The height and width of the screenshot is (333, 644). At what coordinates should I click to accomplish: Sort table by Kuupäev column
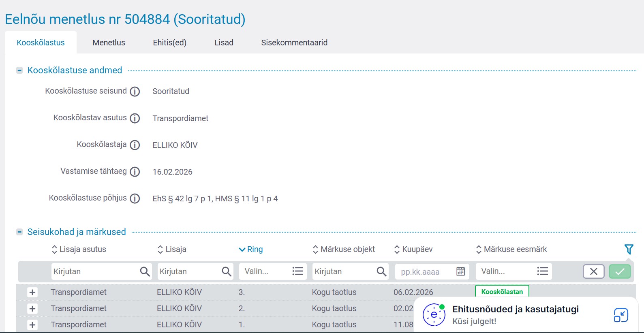pos(413,249)
